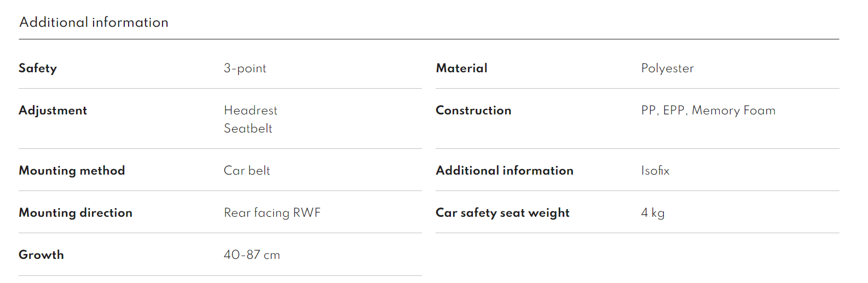This screenshot has height=283, width=868.
Task: Click the Adjustment row label
Action: pyautogui.click(x=53, y=111)
